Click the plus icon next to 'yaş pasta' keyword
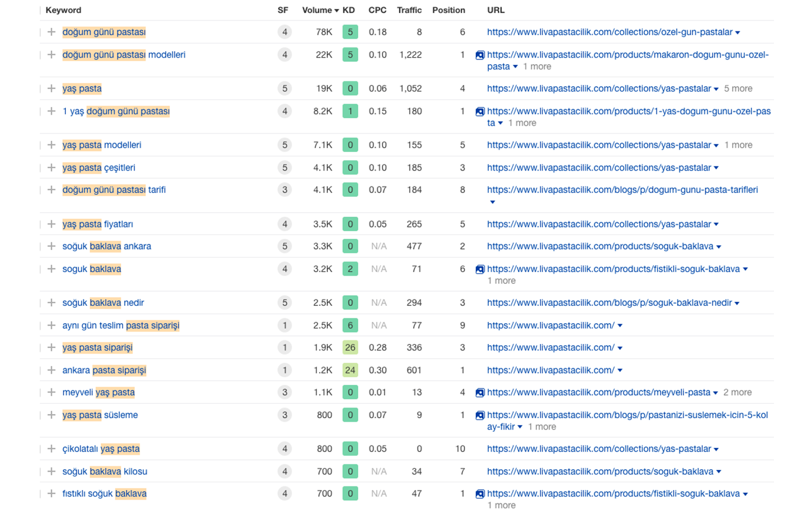This screenshot has height=515, width=812. click(x=51, y=89)
